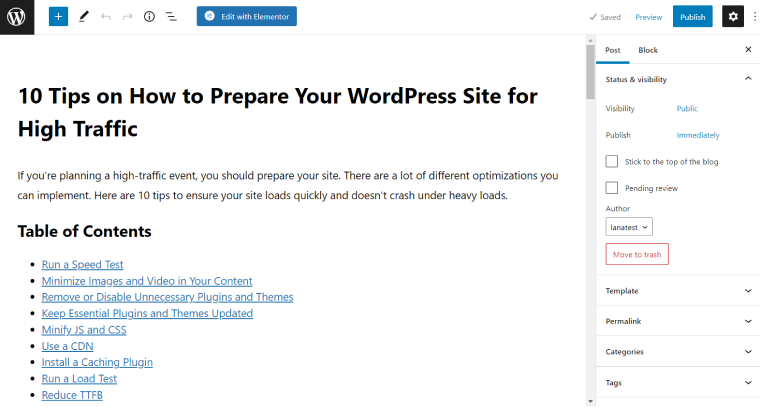
Task: Click the Reduce TTFB link
Action: pyautogui.click(x=72, y=395)
